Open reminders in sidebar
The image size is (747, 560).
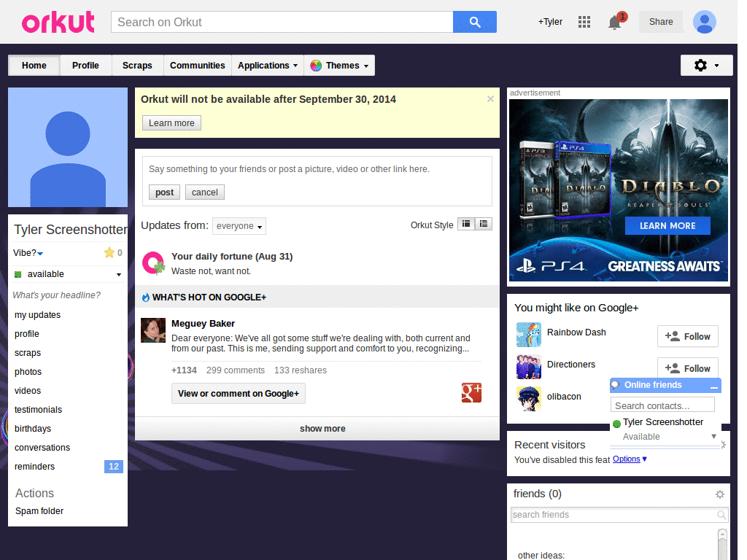point(35,467)
